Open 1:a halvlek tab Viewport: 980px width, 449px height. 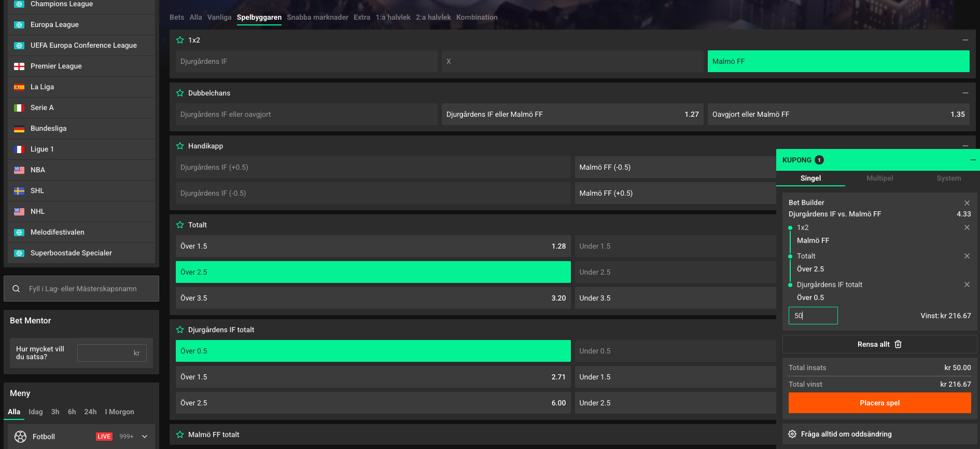pos(393,17)
